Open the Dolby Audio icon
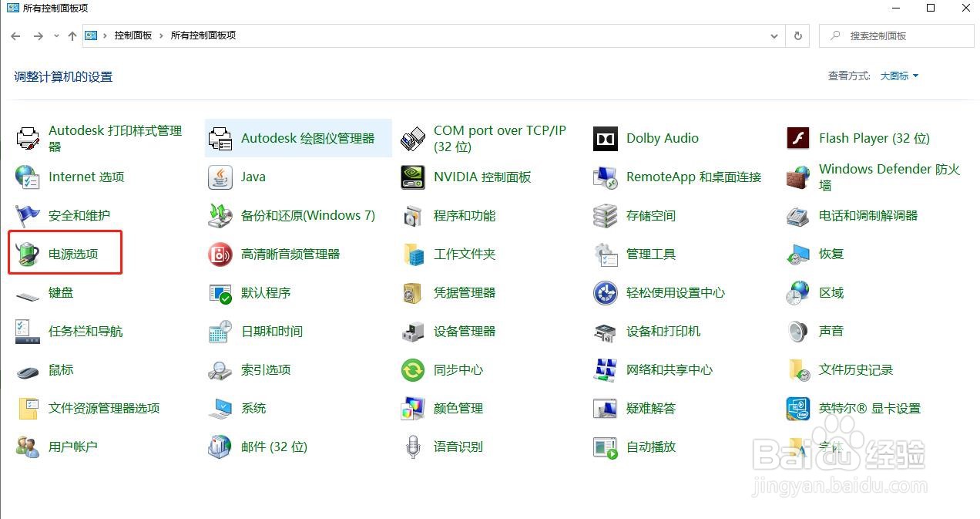The image size is (980, 519). (x=606, y=139)
